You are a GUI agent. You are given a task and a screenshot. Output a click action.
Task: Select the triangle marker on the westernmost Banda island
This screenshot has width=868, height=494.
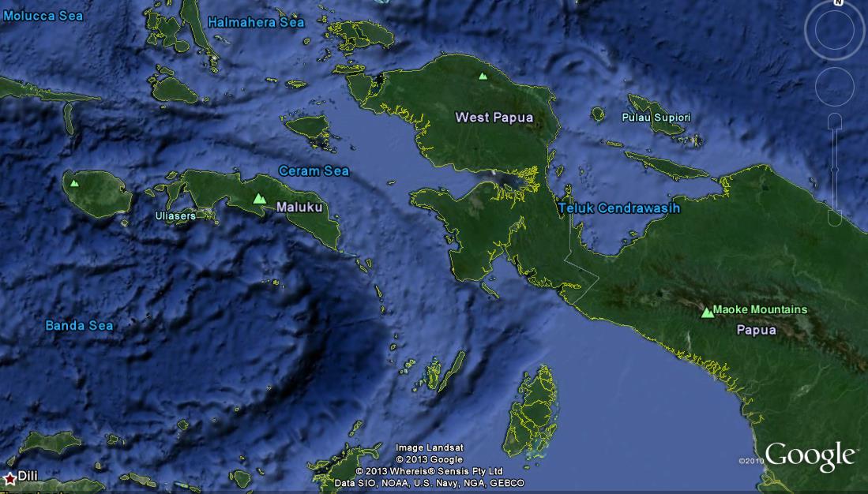pyautogui.click(x=74, y=183)
